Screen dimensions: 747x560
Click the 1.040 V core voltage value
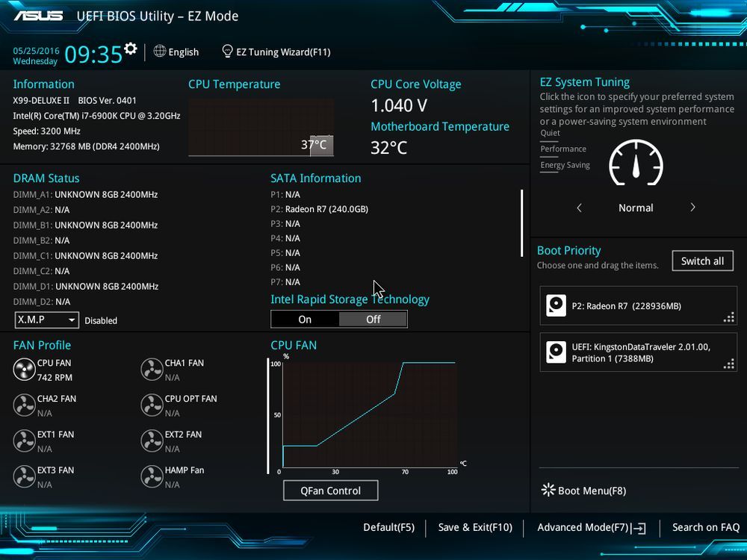pos(399,106)
